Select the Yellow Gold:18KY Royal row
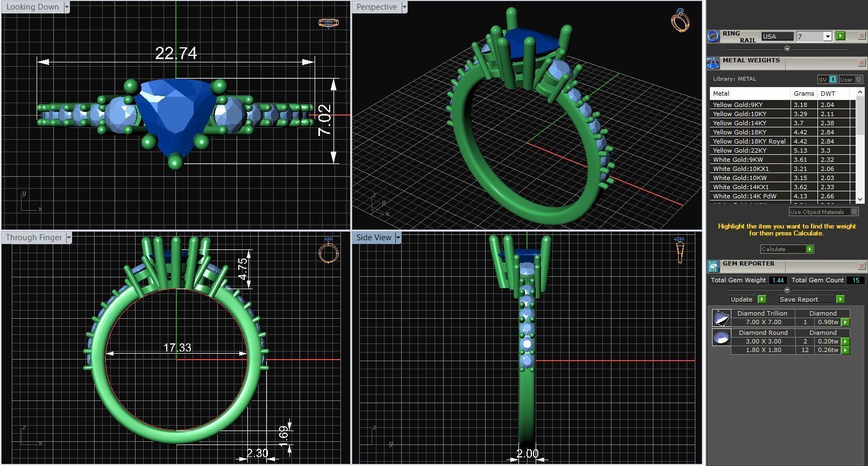868x466 pixels. tap(782, 141)
